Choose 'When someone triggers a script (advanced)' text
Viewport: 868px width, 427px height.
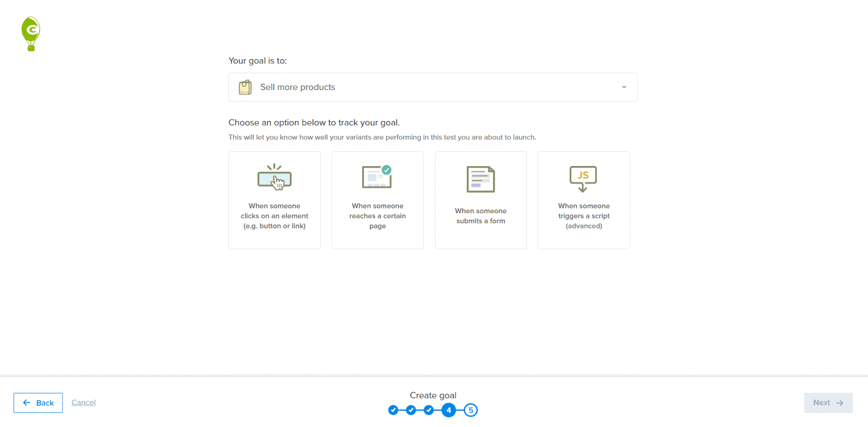tap(584, 216)
